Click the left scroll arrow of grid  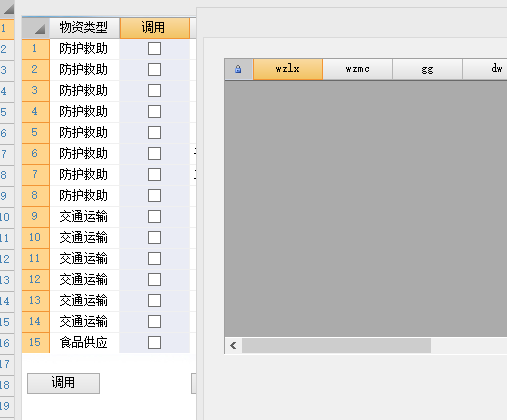tap(233, 346)
